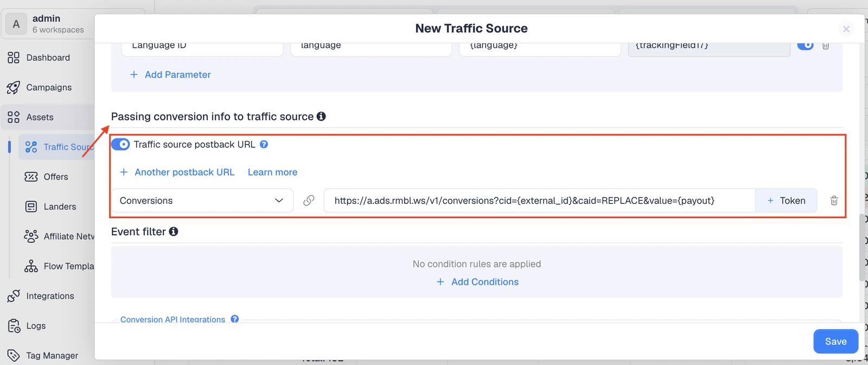Open Landers in the sidebar
This screenshot has height=365, width=868.
coord(60,207)
